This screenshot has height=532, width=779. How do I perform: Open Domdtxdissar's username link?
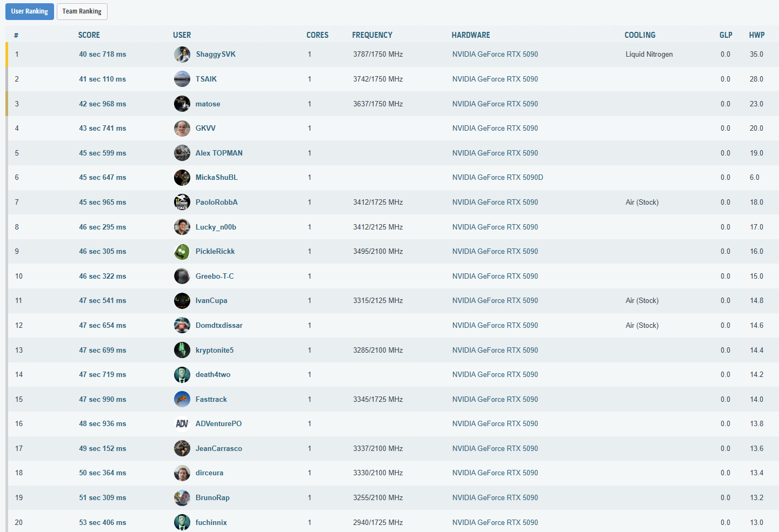(x=219, y=326)
